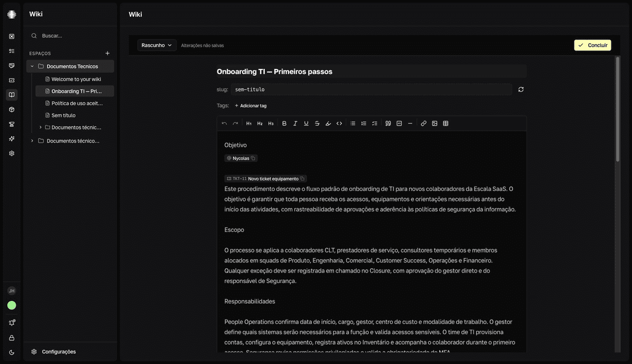Open the Welcome to your wiki page
This screenshot has height=364, width=632.
(75, 79)
